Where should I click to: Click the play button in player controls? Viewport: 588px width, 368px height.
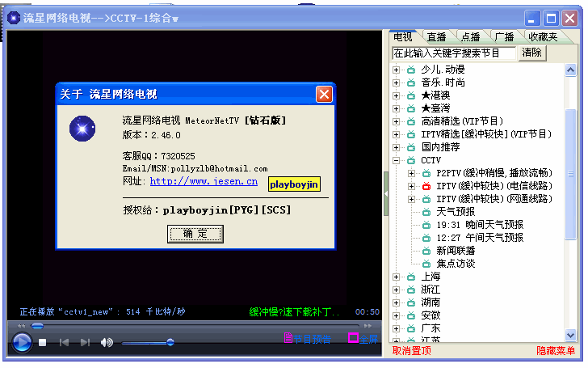pos(22,342)
